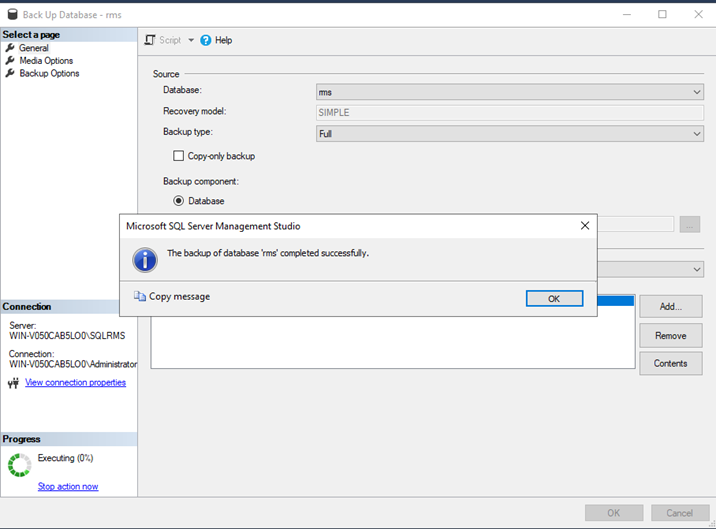This screenshot has height=529, width=716.
Task: Click the backup completed successfully message text
Action: coord(268,253)
